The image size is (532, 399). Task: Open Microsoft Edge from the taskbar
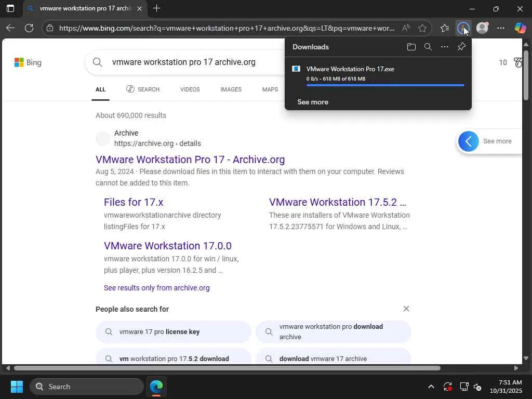click(x=156, y=387)
